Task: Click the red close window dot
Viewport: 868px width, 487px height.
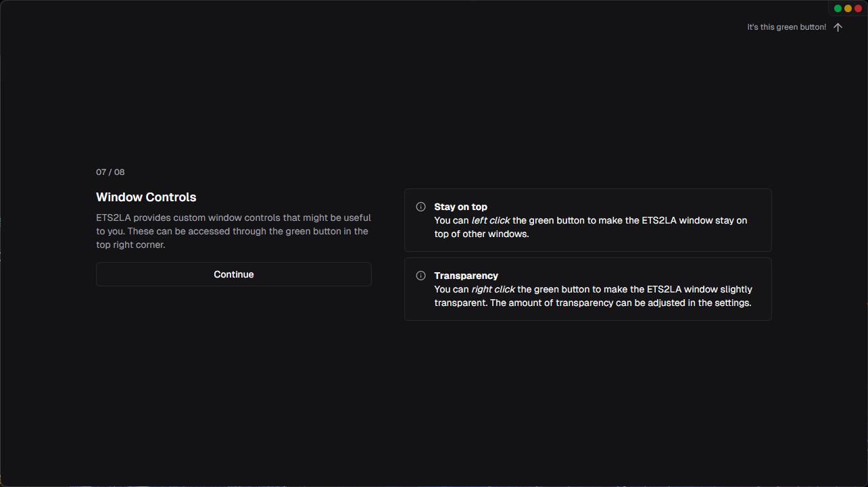Action: click(x=858, y=8)
